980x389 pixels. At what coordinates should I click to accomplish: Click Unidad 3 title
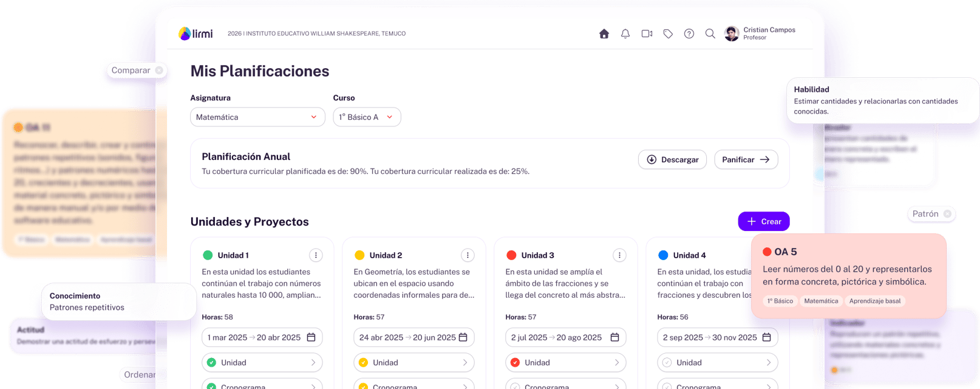coord(537,255)
